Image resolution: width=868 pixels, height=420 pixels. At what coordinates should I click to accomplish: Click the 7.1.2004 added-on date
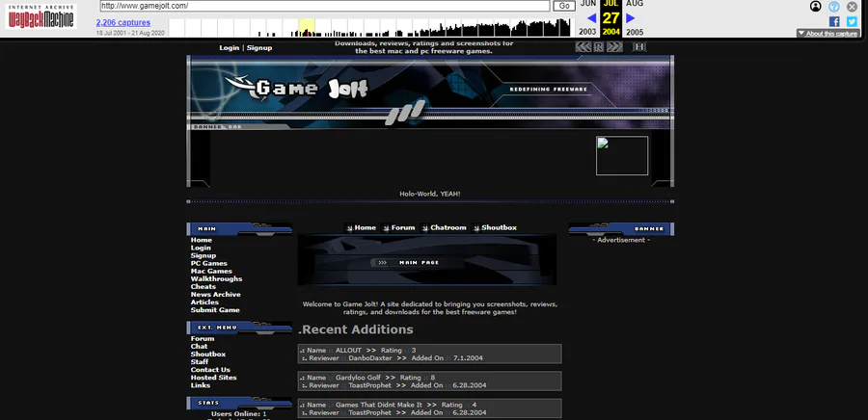(468, 358)
